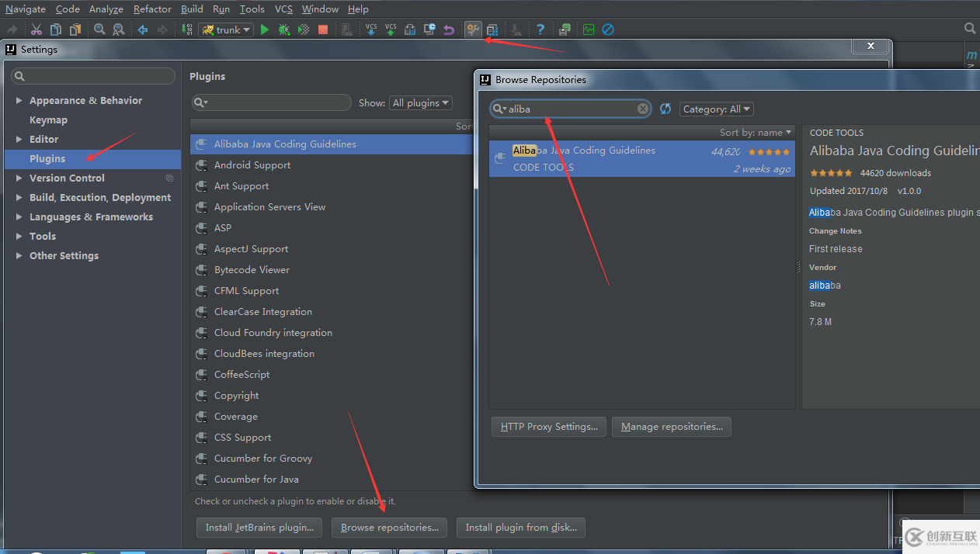
Task: Select the CoffeeScript plugin row
Action: (332, 375)
